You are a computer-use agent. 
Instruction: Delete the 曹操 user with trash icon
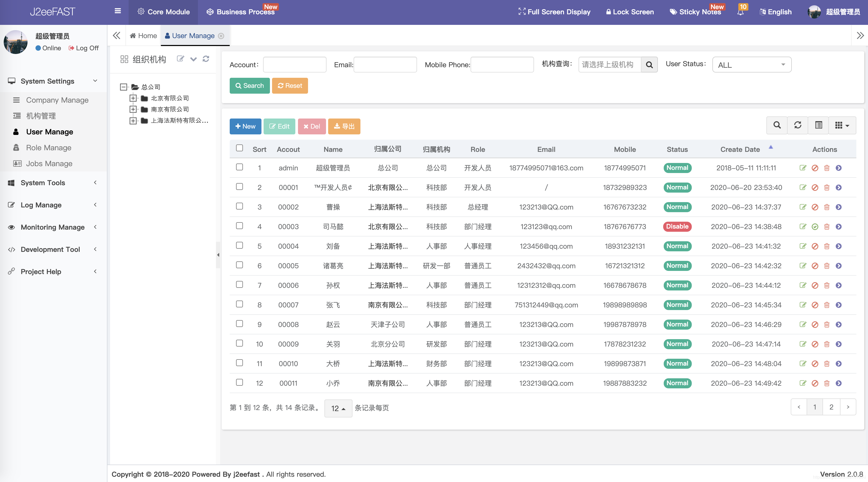(827, 207)
